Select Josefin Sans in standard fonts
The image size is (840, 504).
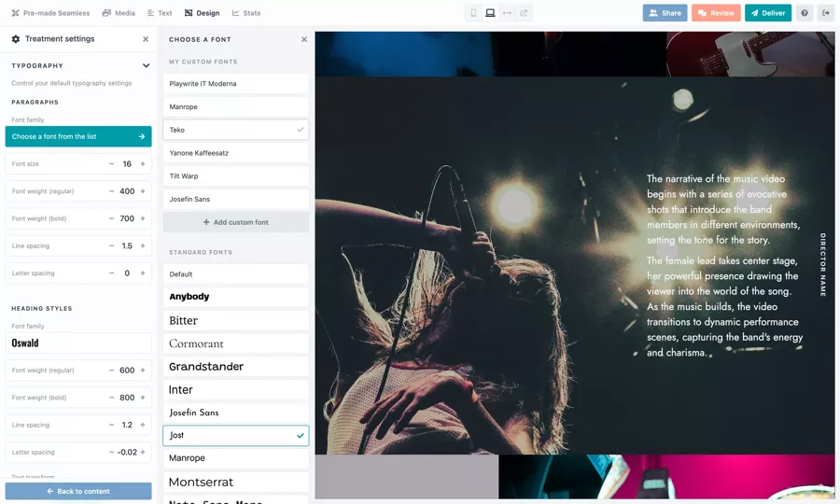236,413
